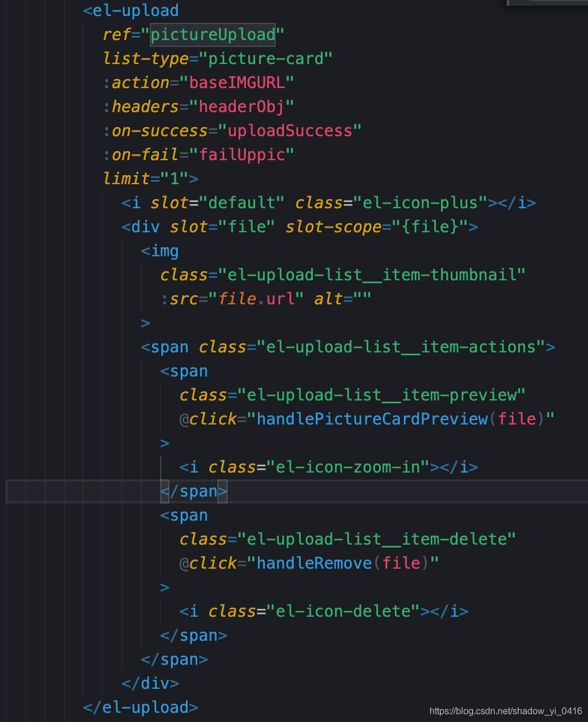Image resolution: width=588 pixels, height=722 pixels.
Task: Select el-upload-list__item-actions class value
Action: [400, 347]
